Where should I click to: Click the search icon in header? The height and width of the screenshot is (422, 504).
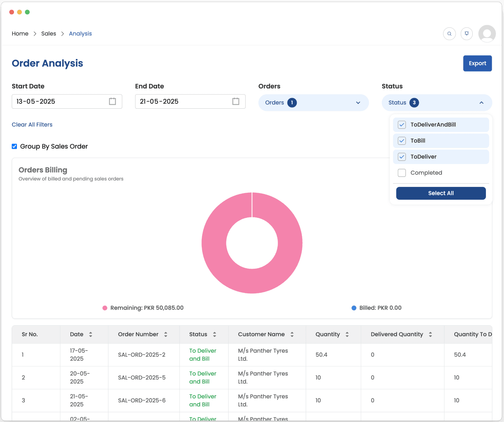[449, 34]
